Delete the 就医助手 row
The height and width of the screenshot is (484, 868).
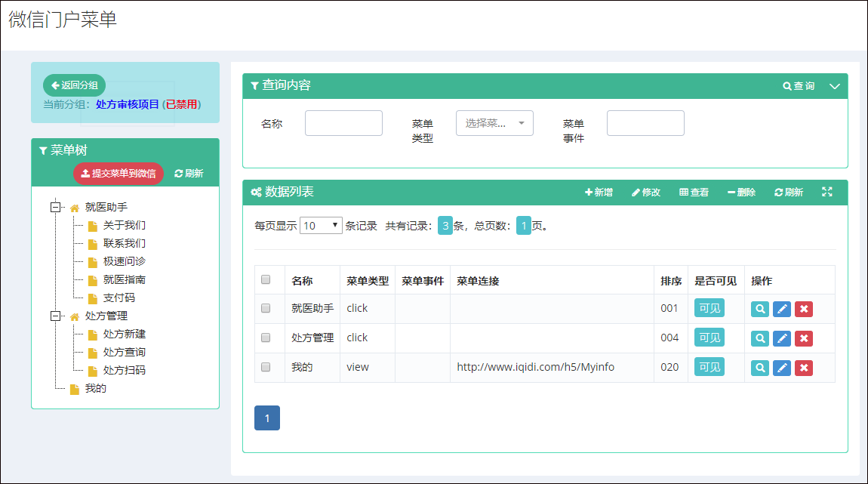tap(804, 309)
